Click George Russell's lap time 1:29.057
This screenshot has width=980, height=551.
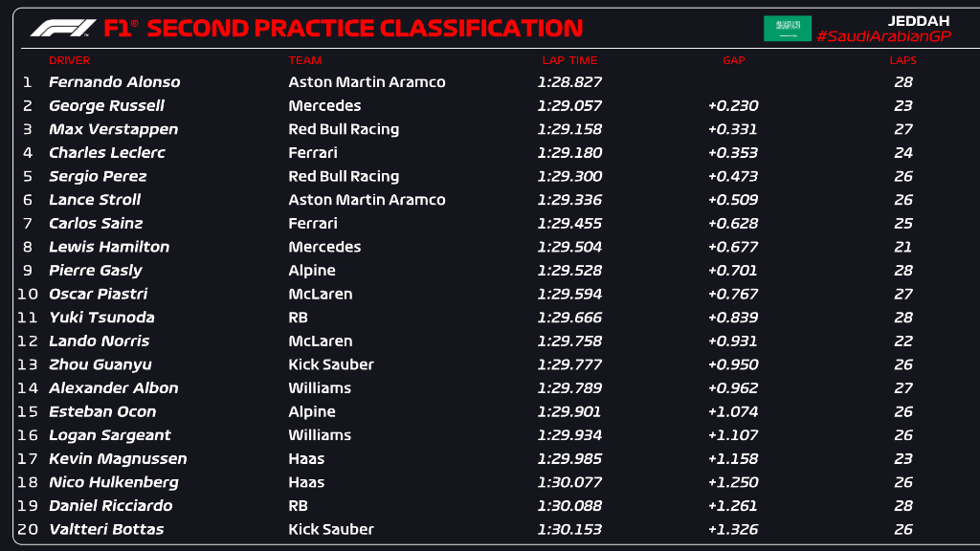tap(569, 105)
